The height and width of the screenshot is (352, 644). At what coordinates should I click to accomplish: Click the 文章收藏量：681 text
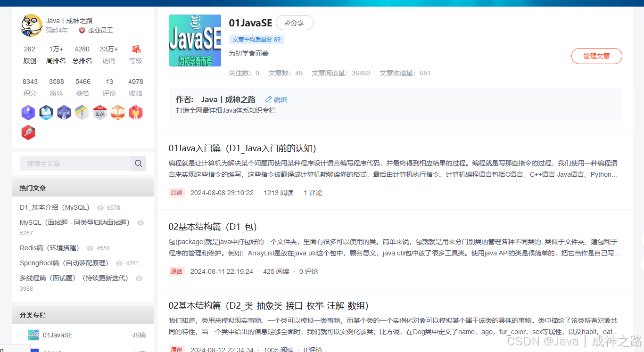(x=405, y=73)
